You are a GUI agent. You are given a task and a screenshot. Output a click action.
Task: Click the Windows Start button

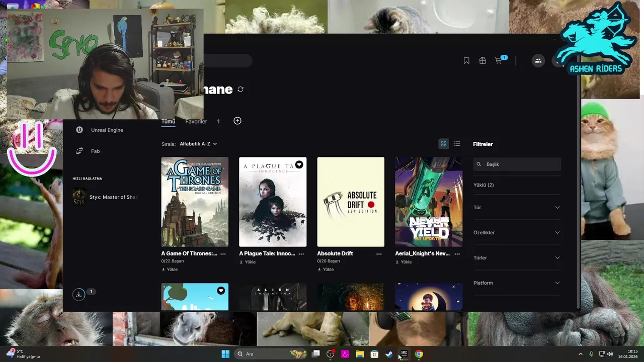point(225,354)
